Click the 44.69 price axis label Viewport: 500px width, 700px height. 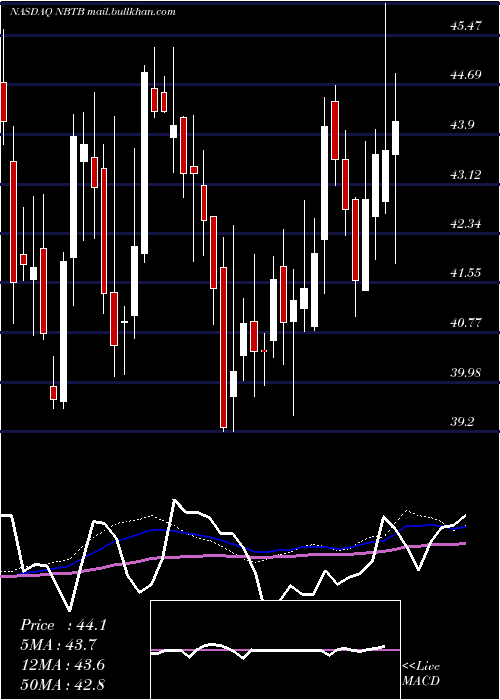click(466, 75)
